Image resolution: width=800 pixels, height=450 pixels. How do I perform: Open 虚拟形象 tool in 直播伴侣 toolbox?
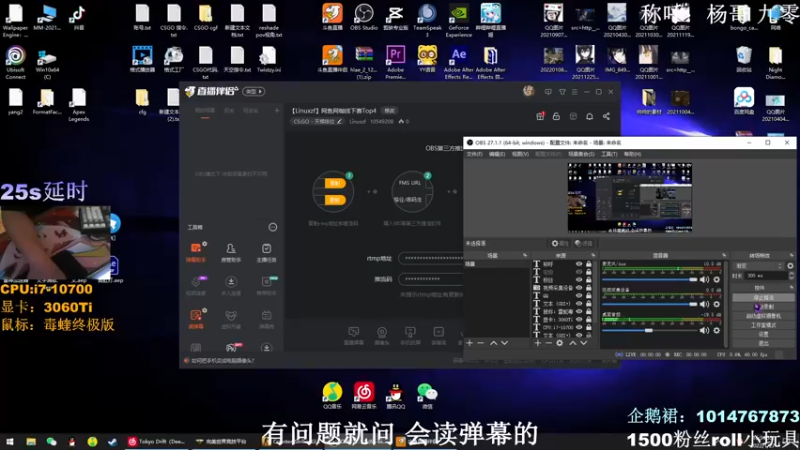pos(231,319)
